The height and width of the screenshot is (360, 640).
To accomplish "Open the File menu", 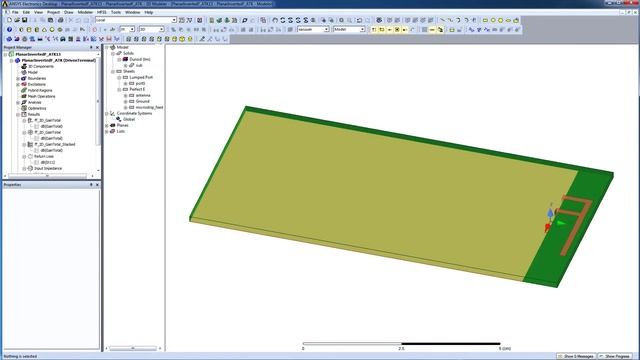I will coord(15,12).
